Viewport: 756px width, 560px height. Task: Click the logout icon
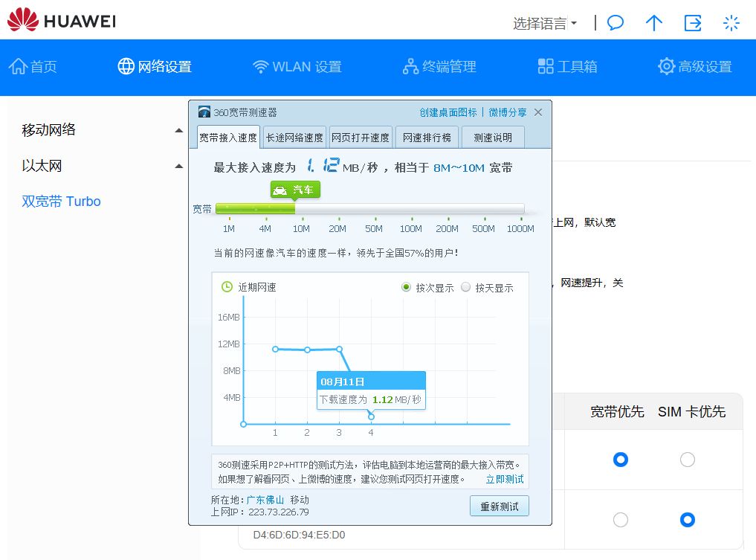point(693,22)
